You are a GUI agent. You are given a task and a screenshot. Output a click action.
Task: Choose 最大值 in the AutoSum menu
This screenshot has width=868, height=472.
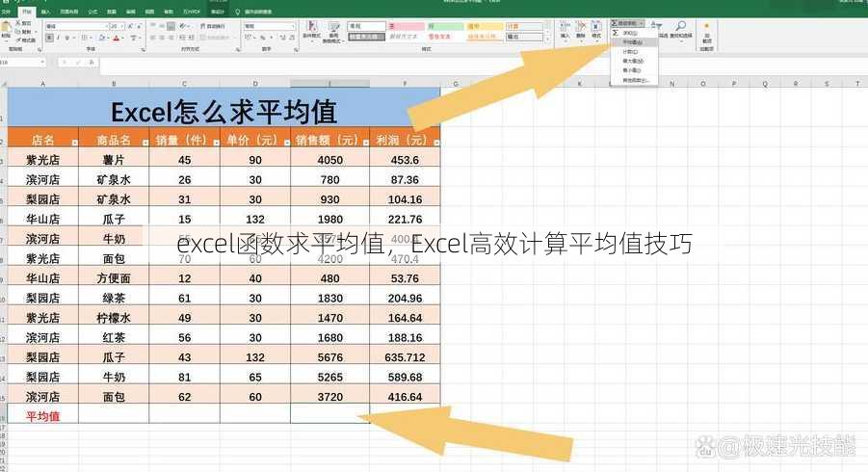coord(634,61)
